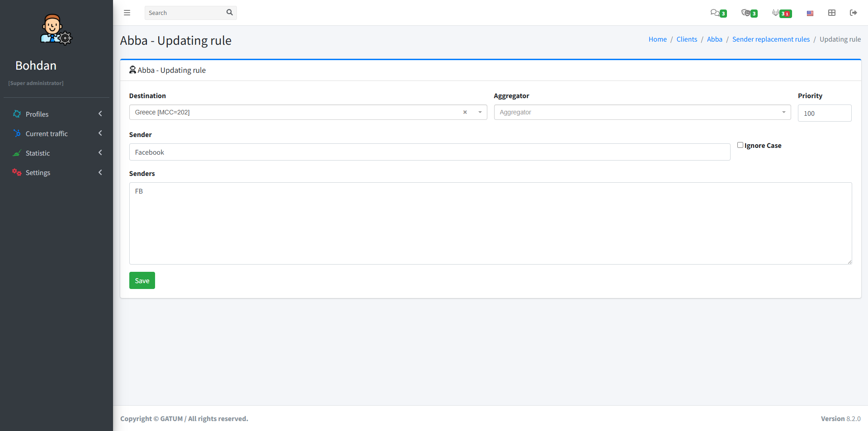Click the US flag language selector

[810, 13]
